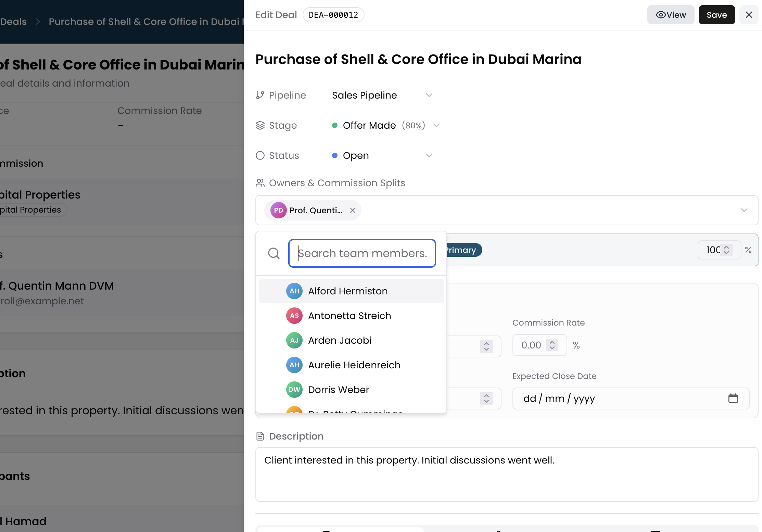The width and height of the screenshot is (762, 532).
Task: Adjust the 100 percent split stepper arrows
Action: [726, 250]
